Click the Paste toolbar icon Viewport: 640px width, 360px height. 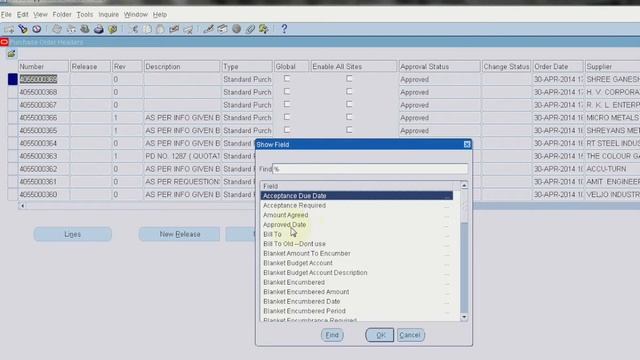pos(160,29)
